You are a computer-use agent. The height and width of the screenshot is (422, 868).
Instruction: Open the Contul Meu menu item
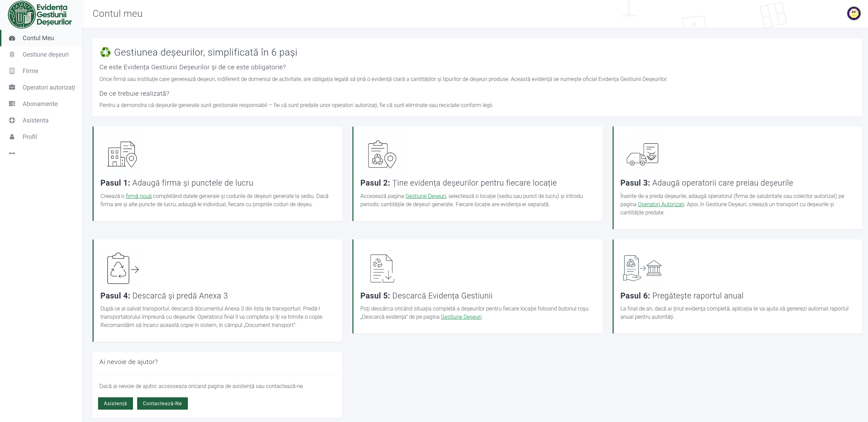tap(38, 38)
